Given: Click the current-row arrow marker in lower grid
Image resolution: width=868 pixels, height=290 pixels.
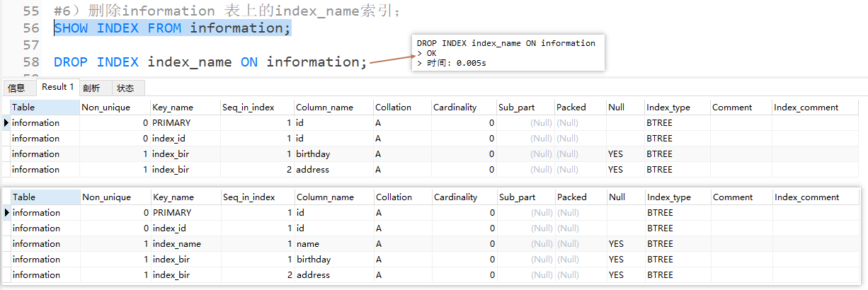Looking at the screenshot, I should (7, 213).
